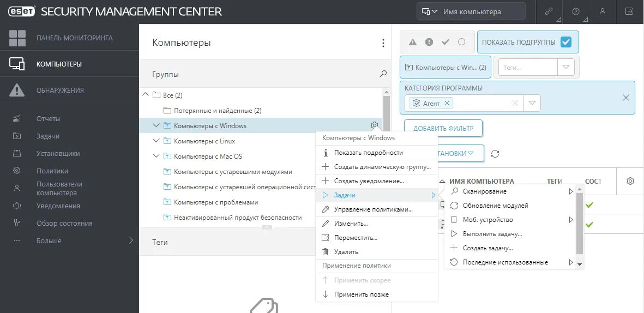The image size is (644, 313).
Task: Select Управление политиками in context menu
Action: (x=373, y=209)
